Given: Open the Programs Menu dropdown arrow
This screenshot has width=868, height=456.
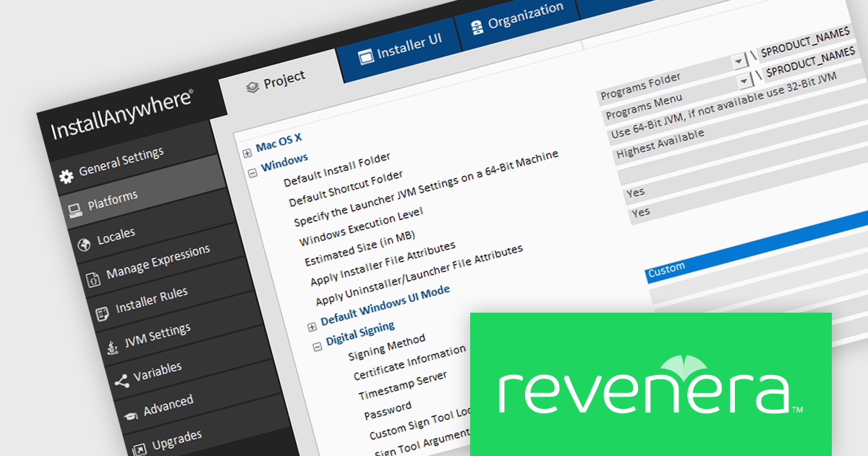Looking at the screenshot, I should pos(746,82).
